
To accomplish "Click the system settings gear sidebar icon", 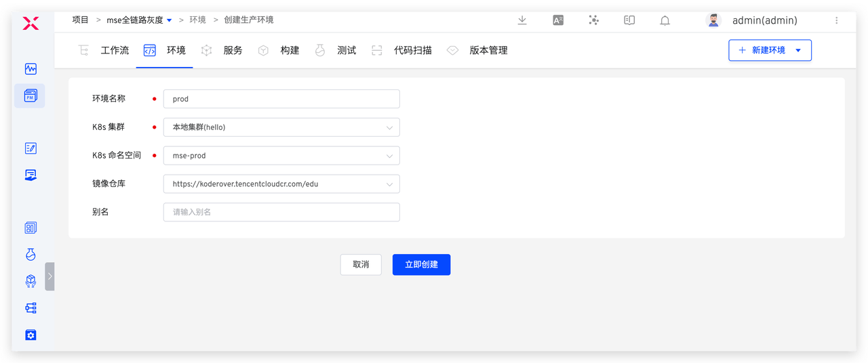I will pyautogui.click(x=31, y=335).
